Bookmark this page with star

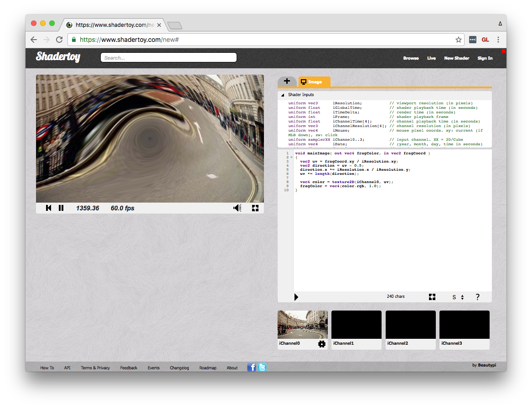[458, 40]
